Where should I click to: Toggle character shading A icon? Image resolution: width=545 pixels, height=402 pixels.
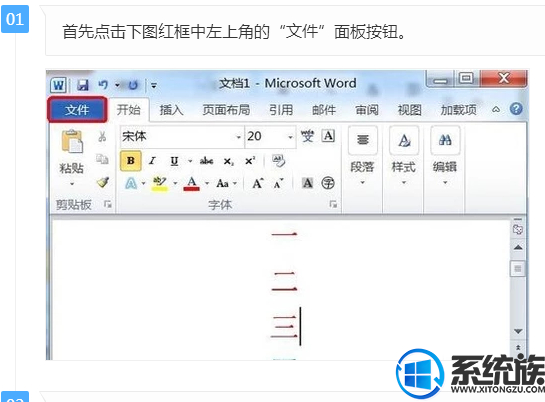(307, 183)
